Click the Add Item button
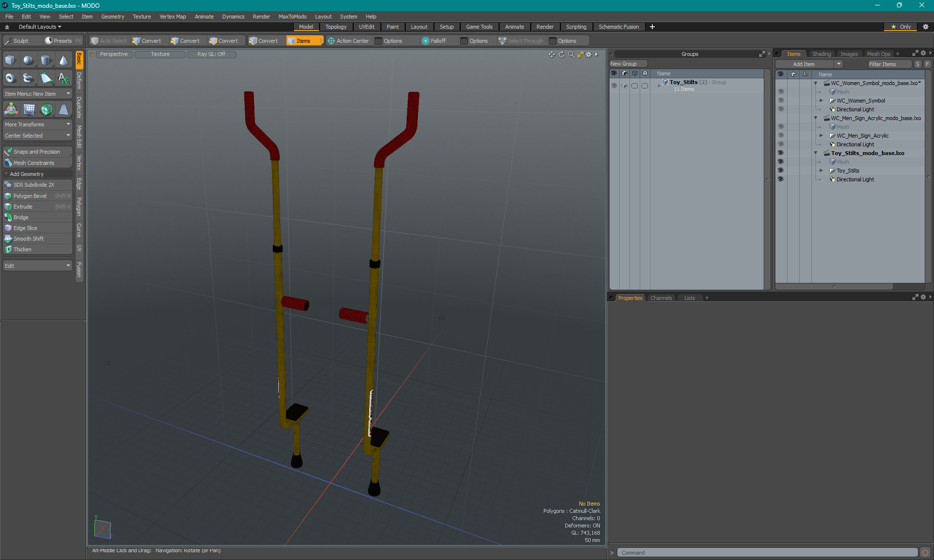The image size is (934, 560). pyautogui.click(x=804, y=64)
